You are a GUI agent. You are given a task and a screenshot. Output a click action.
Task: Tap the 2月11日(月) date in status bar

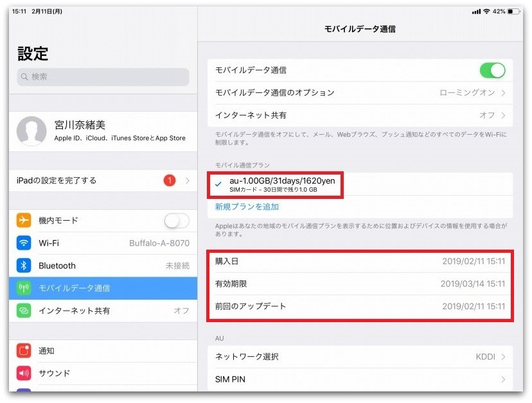click(47, 12)
